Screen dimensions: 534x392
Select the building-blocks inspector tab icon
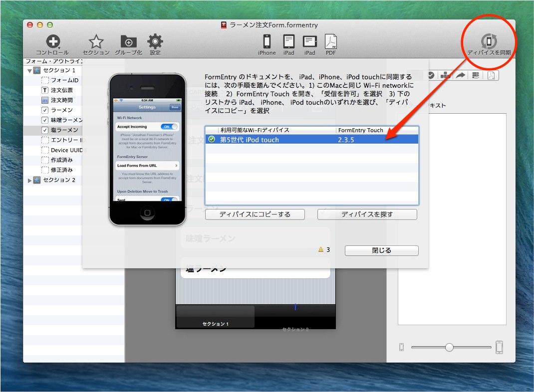click(445, 75)
